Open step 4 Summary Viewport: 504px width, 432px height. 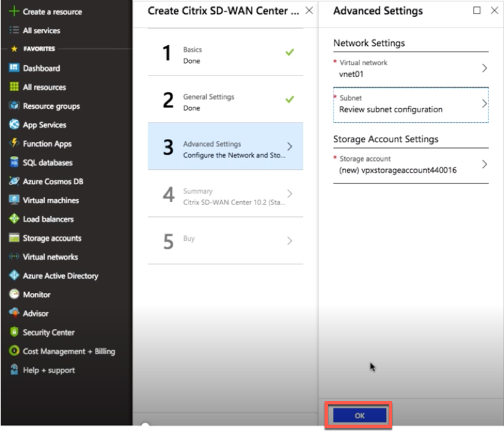pyautogui.click(x=226, y=194)
